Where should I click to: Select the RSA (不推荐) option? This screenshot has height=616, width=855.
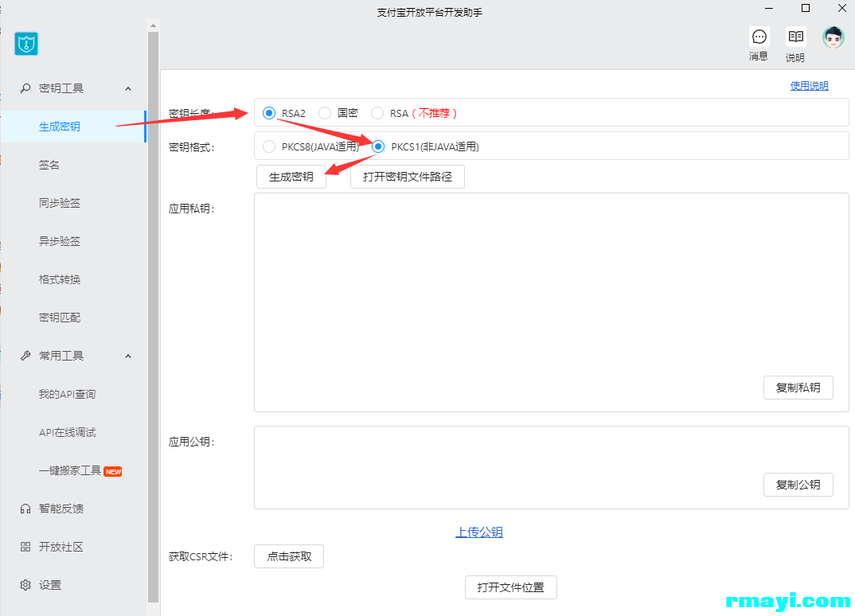tap(377, 113)
